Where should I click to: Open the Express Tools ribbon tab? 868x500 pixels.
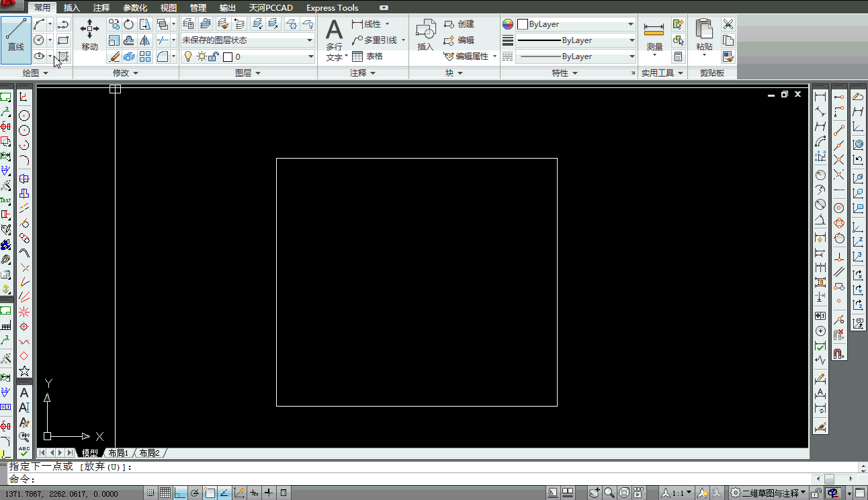(x=333, y=8)
